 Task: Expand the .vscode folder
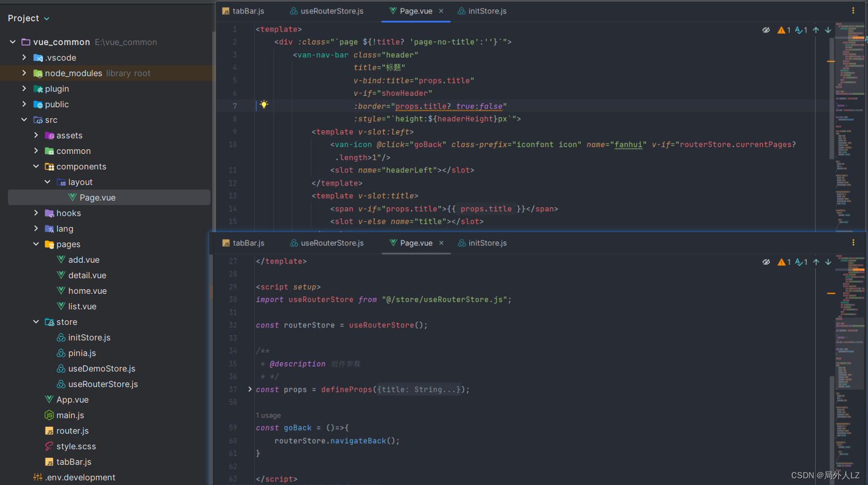(x=24, y=58)
